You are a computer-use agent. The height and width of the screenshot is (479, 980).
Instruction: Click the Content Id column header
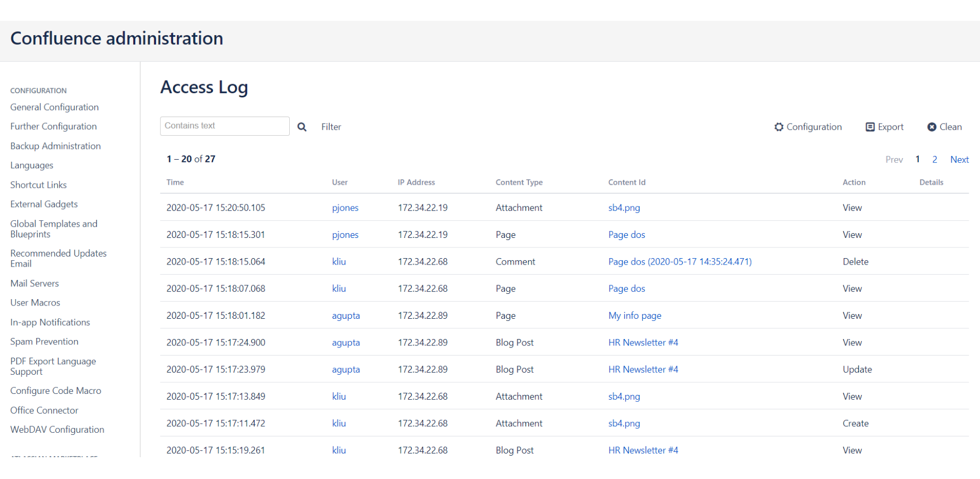(626, 182)
